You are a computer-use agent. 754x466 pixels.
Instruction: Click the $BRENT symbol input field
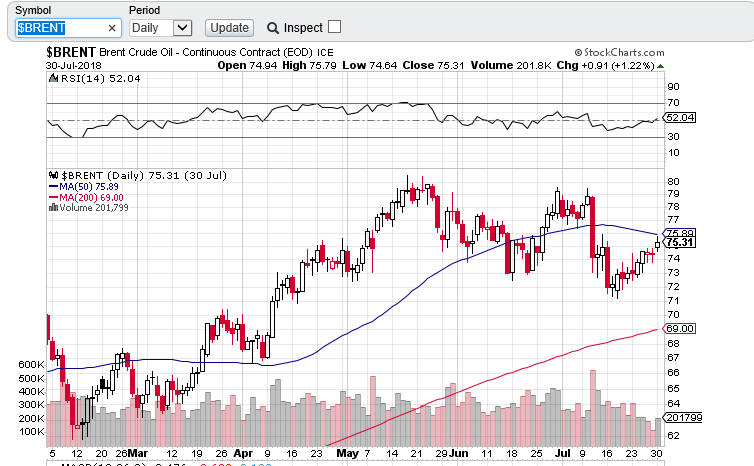[68, 28]
